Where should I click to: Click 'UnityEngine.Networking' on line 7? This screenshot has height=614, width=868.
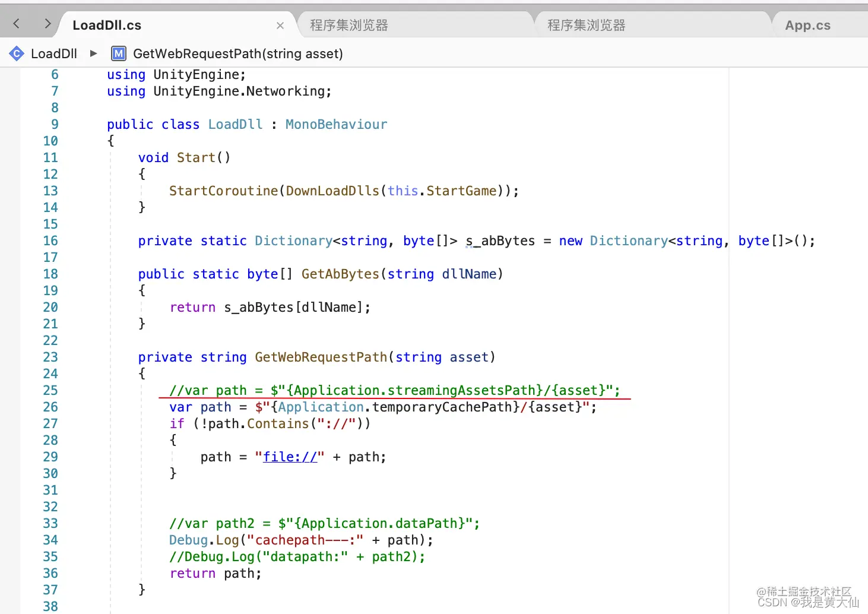239,91
